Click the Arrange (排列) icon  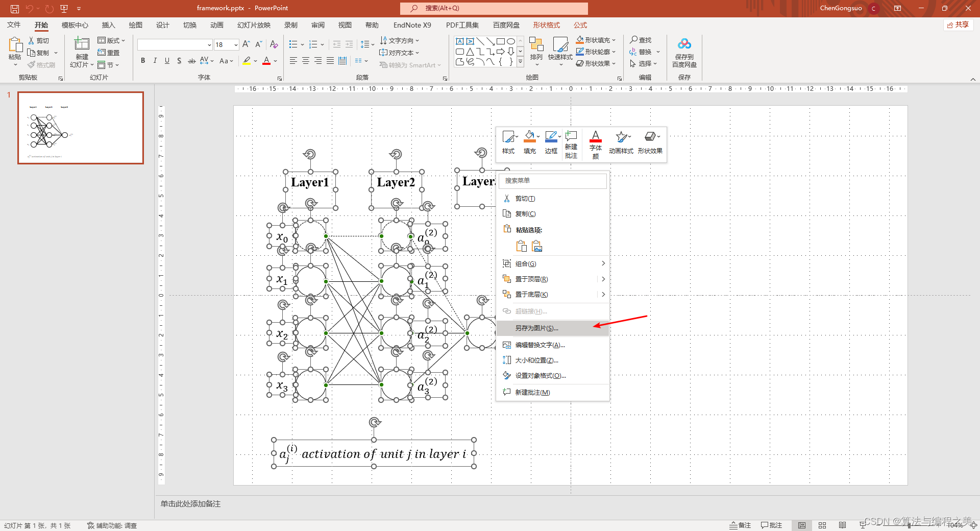[x=536, y=44]
